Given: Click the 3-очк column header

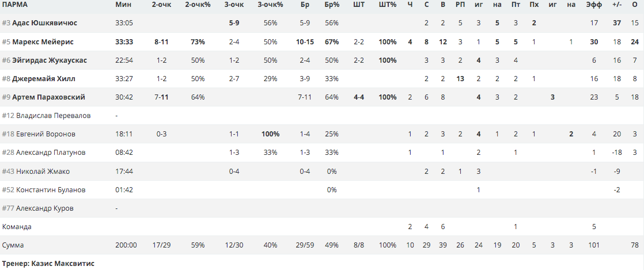Looking at the screenshot, I should [x=234, y=5].
